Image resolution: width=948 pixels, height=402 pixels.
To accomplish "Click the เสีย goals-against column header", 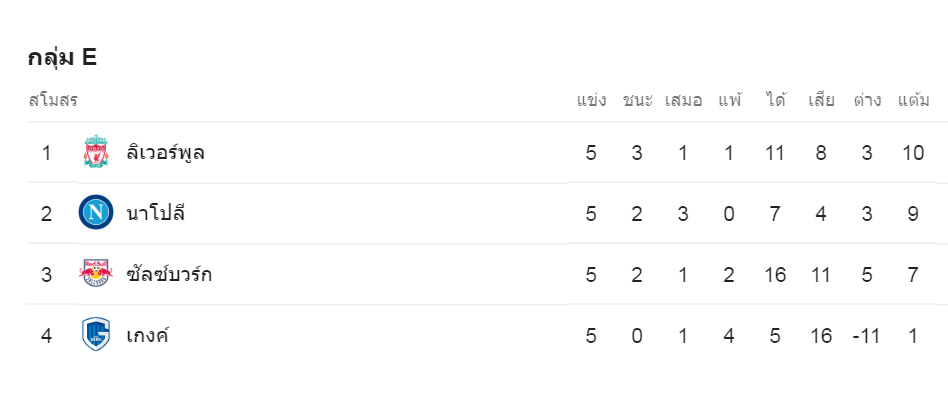I will coord(821,100).
